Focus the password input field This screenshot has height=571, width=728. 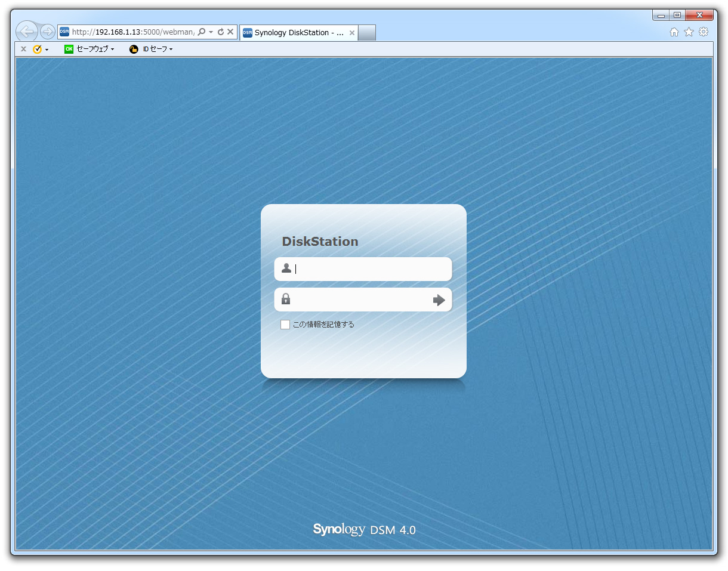pyautogui.click(x=363, y=300)
